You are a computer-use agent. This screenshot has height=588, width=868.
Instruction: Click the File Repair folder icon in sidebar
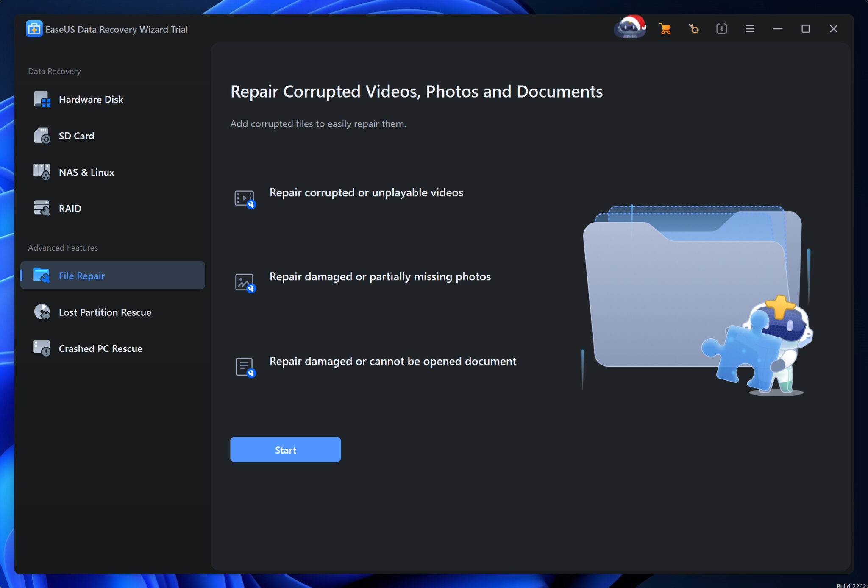42,275
